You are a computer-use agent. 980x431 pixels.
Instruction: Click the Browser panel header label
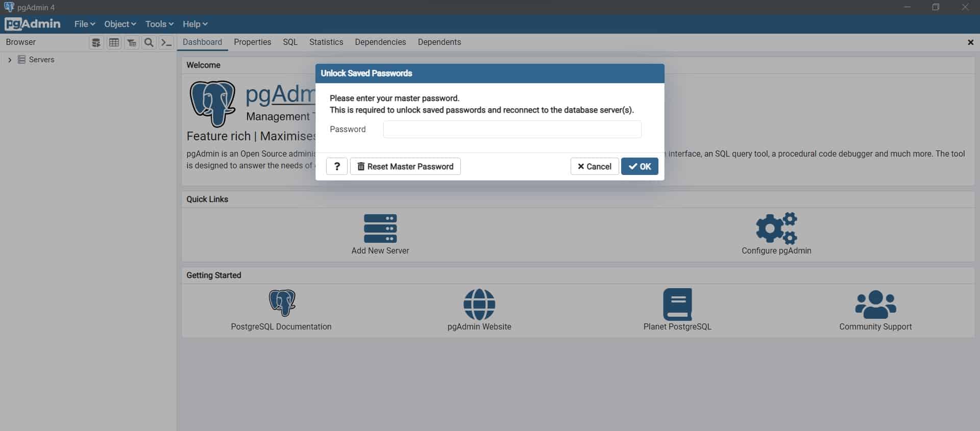(x=21, y=42)
